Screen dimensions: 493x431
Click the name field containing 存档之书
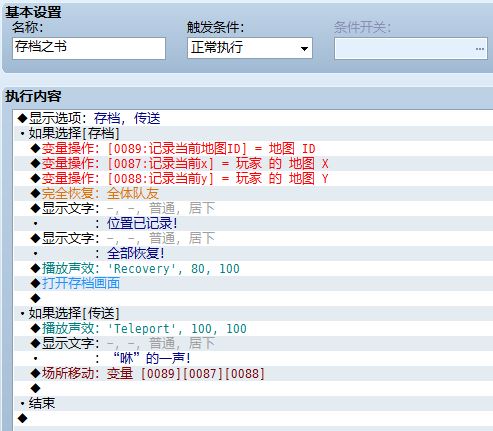point(89,48)
